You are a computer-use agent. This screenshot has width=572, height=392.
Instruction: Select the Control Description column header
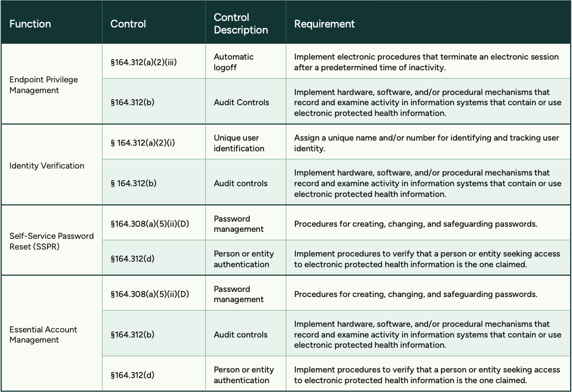[241, 24]
